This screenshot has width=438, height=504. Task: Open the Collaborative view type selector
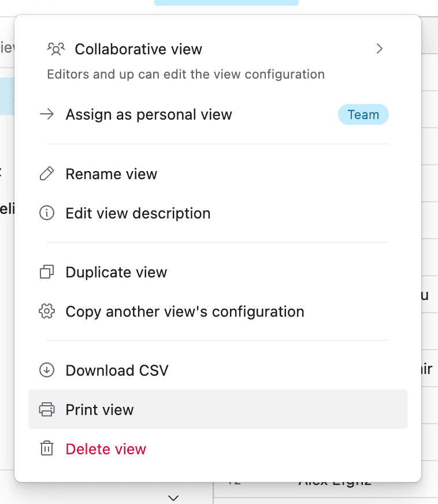[x=139, y=49]
